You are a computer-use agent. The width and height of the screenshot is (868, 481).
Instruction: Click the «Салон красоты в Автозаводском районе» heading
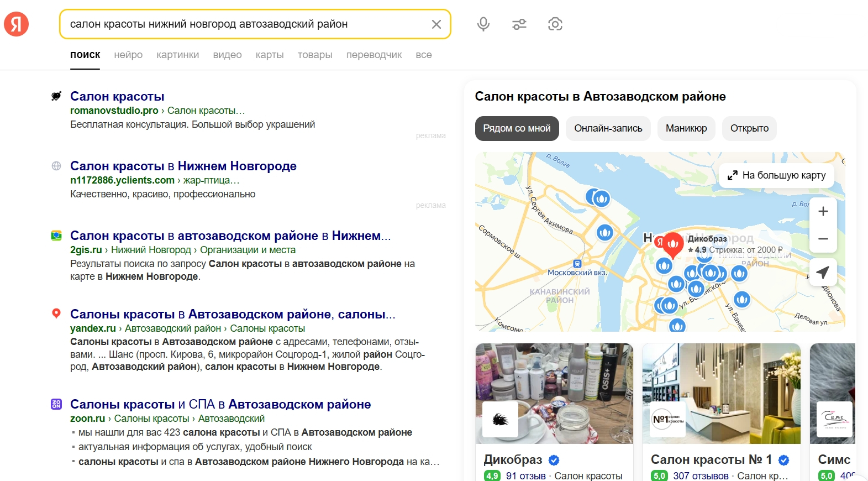[600, 97]
